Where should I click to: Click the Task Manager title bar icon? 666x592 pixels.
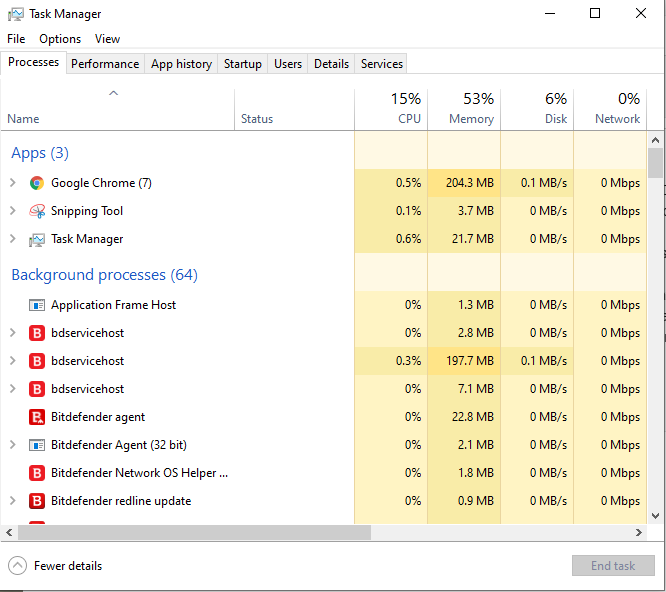coord(14,14)
